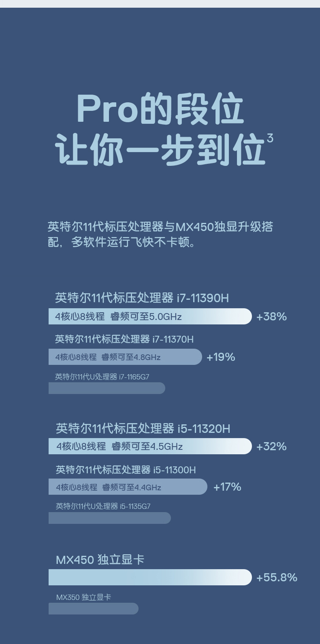Click the '英特尔11代标压处理器 i5-11320H' heading

point(143,428)
